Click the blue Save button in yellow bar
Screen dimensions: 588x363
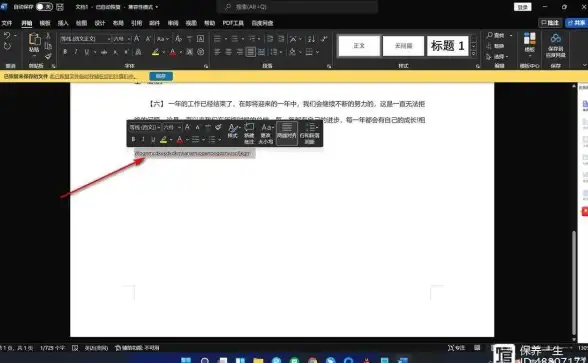click(161, 76)
